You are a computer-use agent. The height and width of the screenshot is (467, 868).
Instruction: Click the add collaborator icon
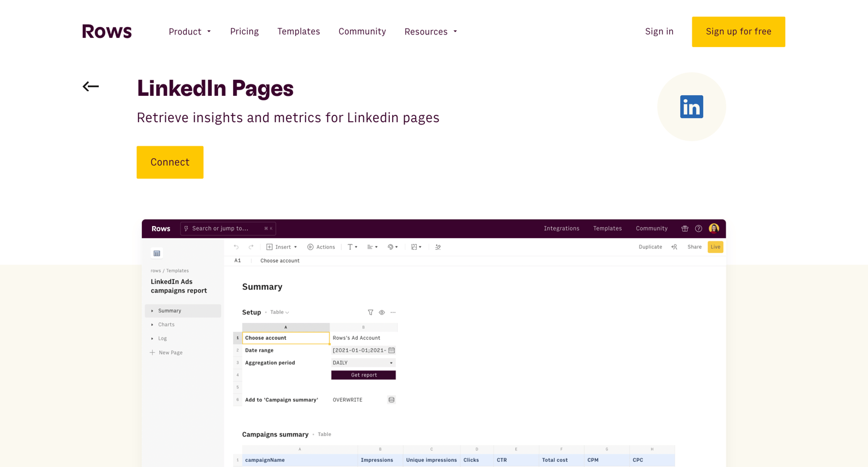(674, 247)
